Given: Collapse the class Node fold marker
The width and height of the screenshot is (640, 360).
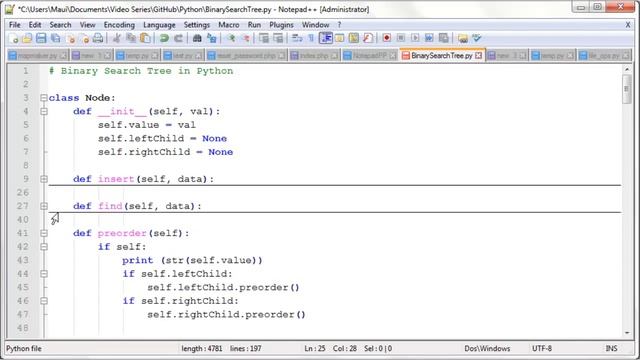Looking at the screenshot, I should [44, 98].
